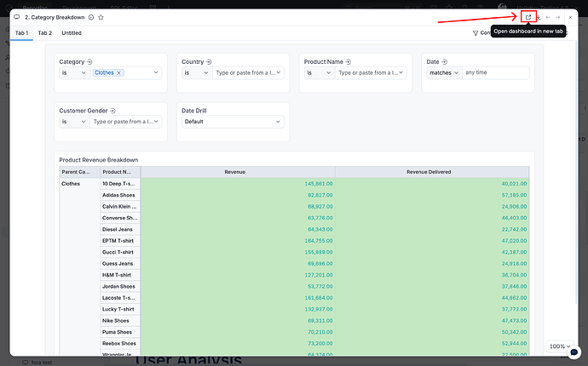
Task: Open dashboard in new tab icon
Action: tap(528, 17)
